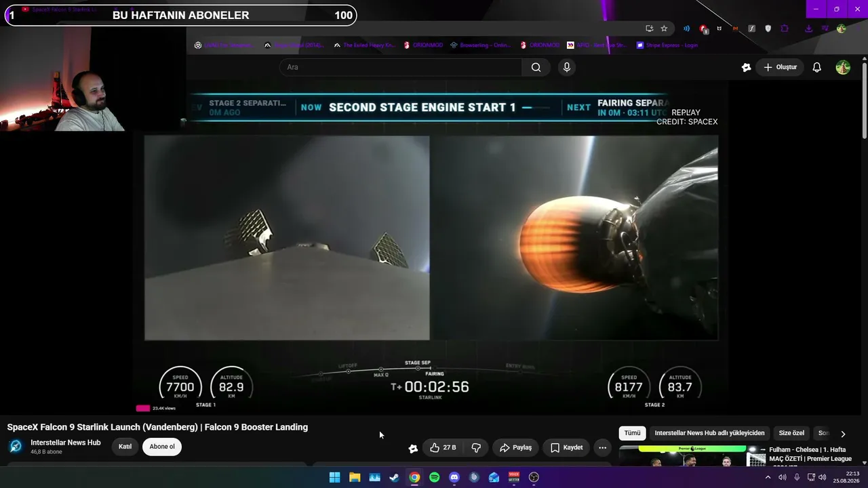Open Chrome downloads icon
868x488 pixels.
click(808, 28)
